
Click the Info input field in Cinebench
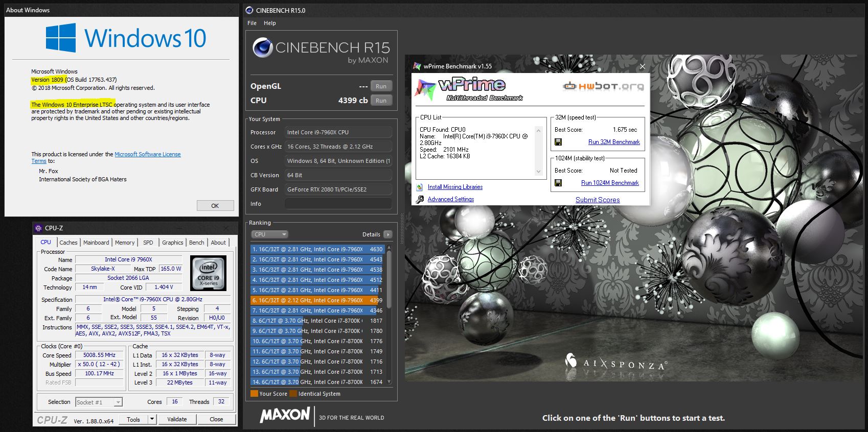point(338,204)
